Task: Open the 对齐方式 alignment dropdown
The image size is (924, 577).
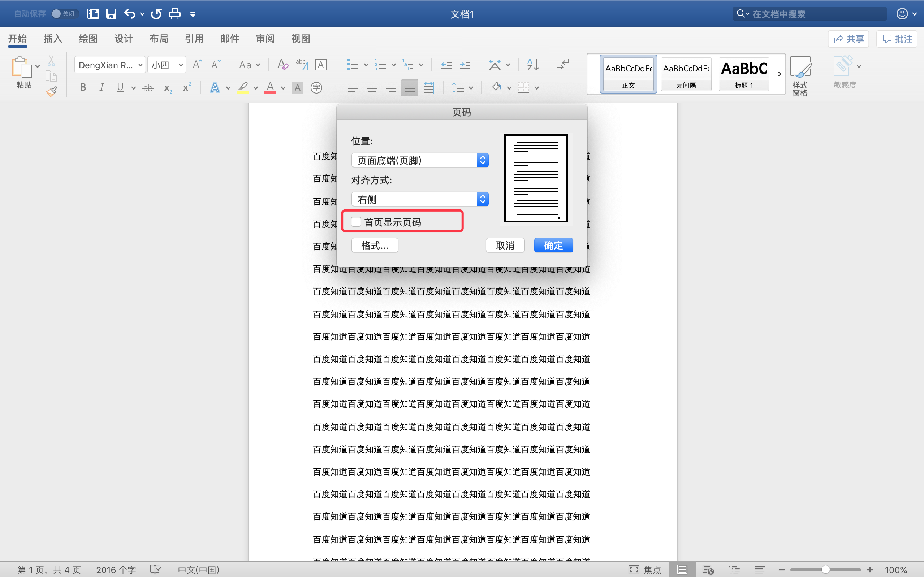Action: click(x=420, y=199)
